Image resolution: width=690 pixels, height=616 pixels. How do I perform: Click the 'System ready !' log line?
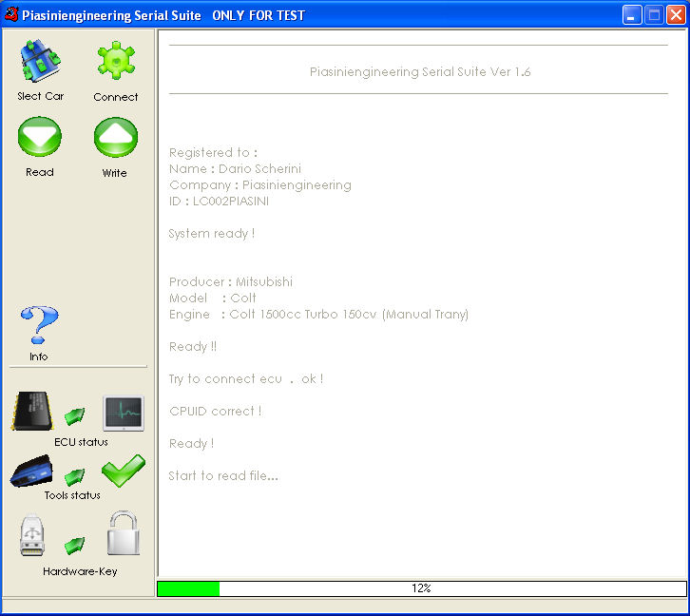212,234
